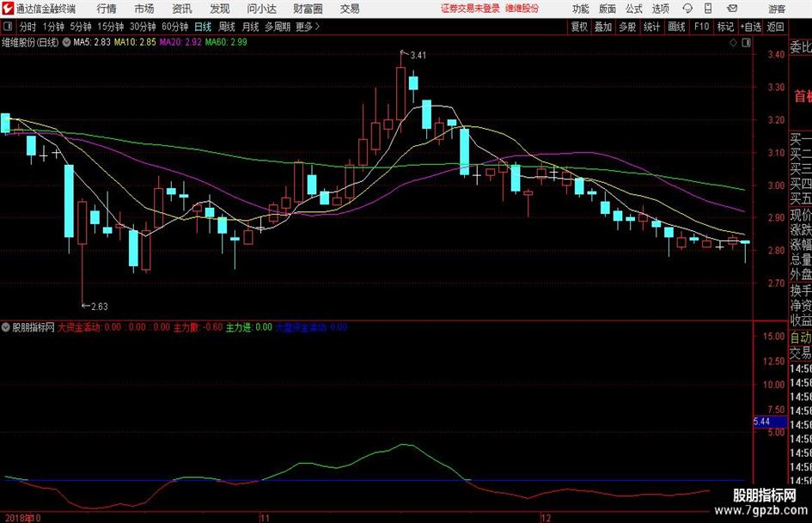Click the 15.00 indicator axis label
The width and height of the screenshot is (812, 523).
click(773, 336)
